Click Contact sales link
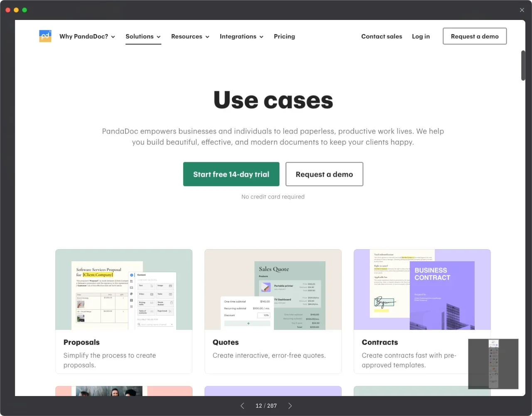Image resolution: width=532 pixels, height=416 pixels. click(382, 37)
